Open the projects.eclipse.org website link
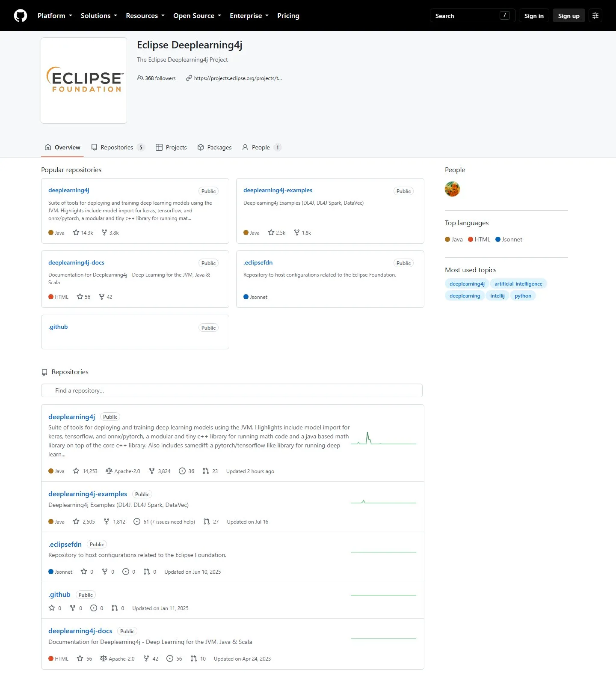 coord(238,78)
